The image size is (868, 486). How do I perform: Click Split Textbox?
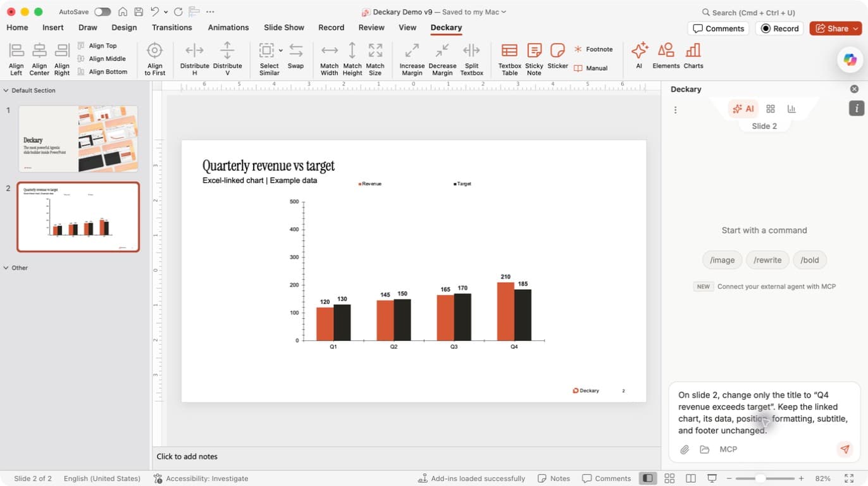coord(472,59)
